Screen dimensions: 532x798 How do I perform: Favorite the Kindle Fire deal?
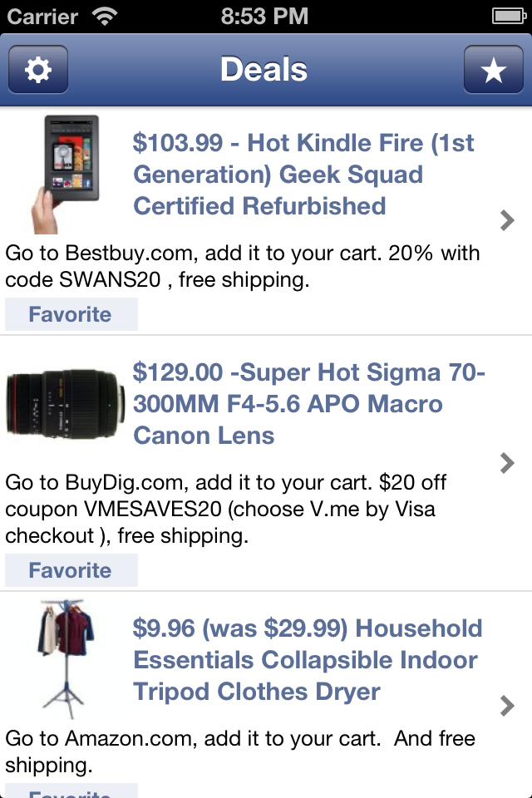pos(71,314)
